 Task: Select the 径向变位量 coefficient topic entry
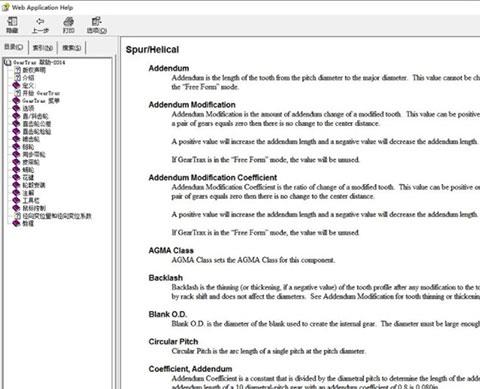coord(57,216)
